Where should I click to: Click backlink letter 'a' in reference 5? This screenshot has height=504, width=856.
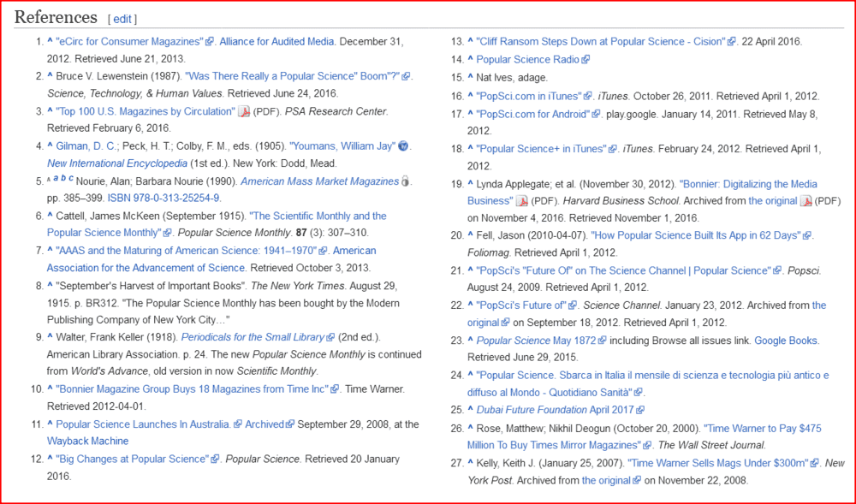56,180
